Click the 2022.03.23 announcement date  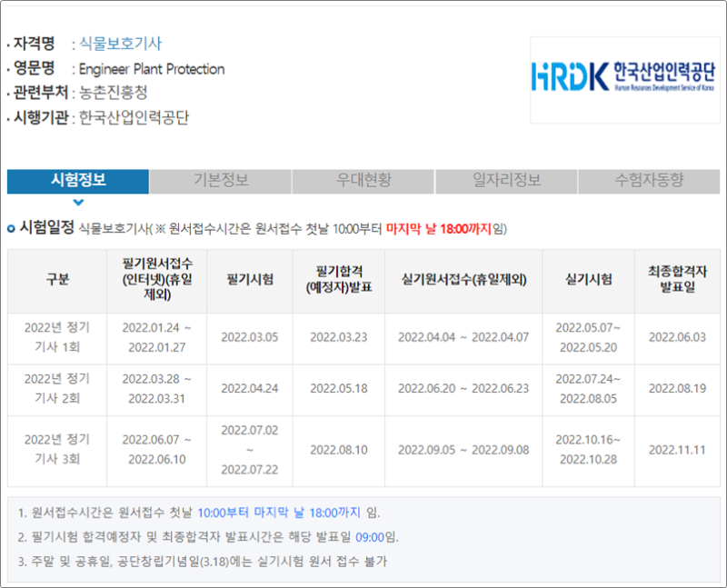coord(338,337)
